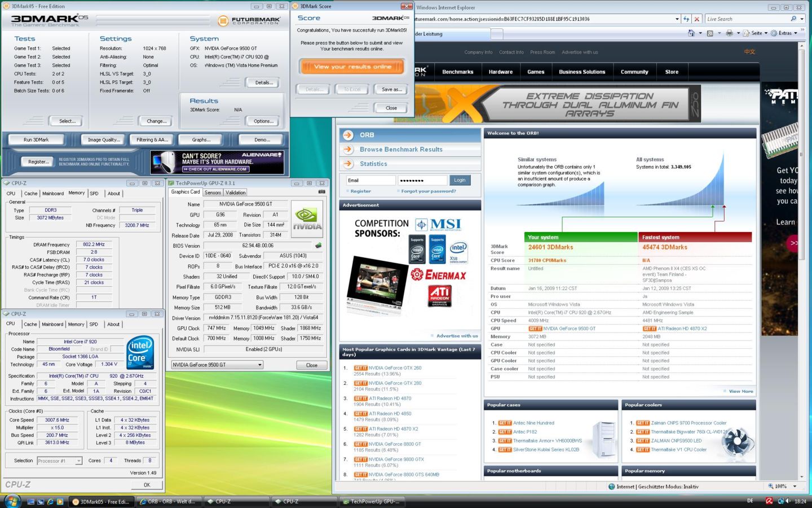
Task: Click Options button in 3DMark05 Results
Action: 263,121
